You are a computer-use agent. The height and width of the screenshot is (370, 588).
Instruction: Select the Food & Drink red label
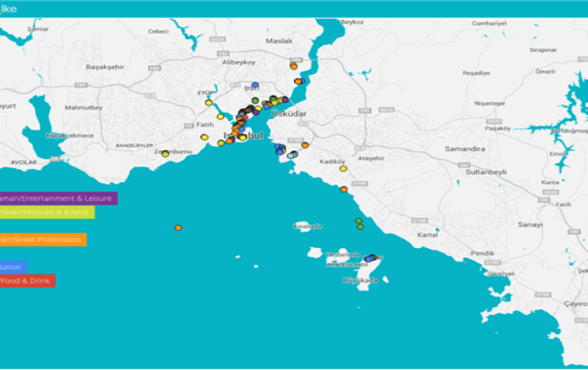point(27,281)
